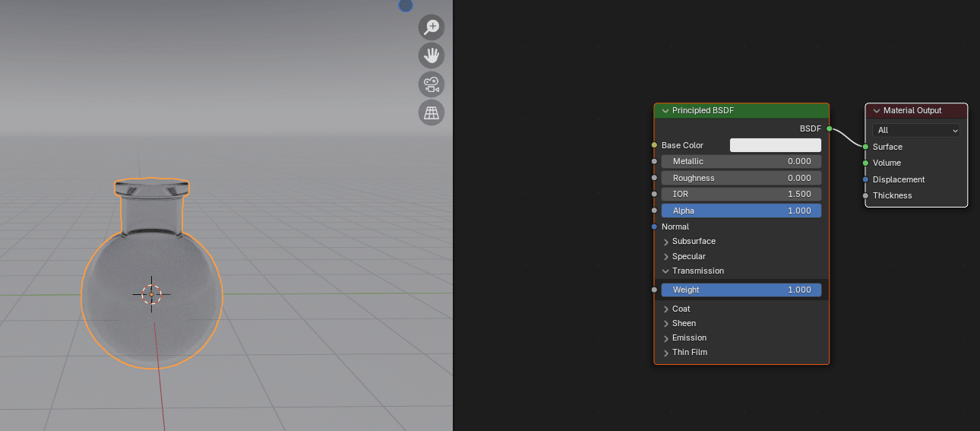Click the Transmission Weight slider
The width and height of the screenshot is (980, 431).
(x=741, y=290)
